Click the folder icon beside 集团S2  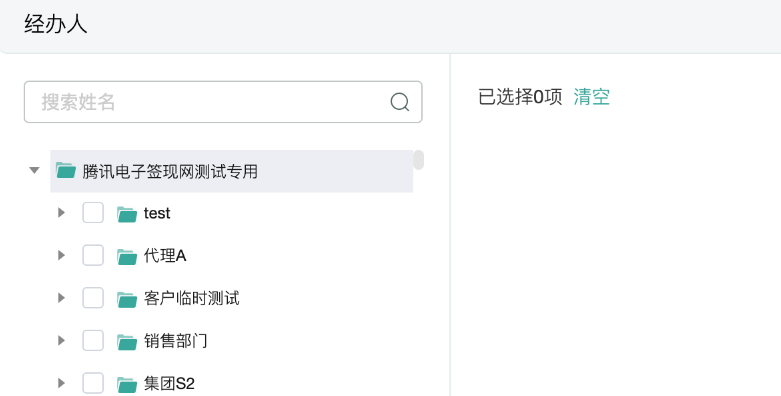(127, 384)
